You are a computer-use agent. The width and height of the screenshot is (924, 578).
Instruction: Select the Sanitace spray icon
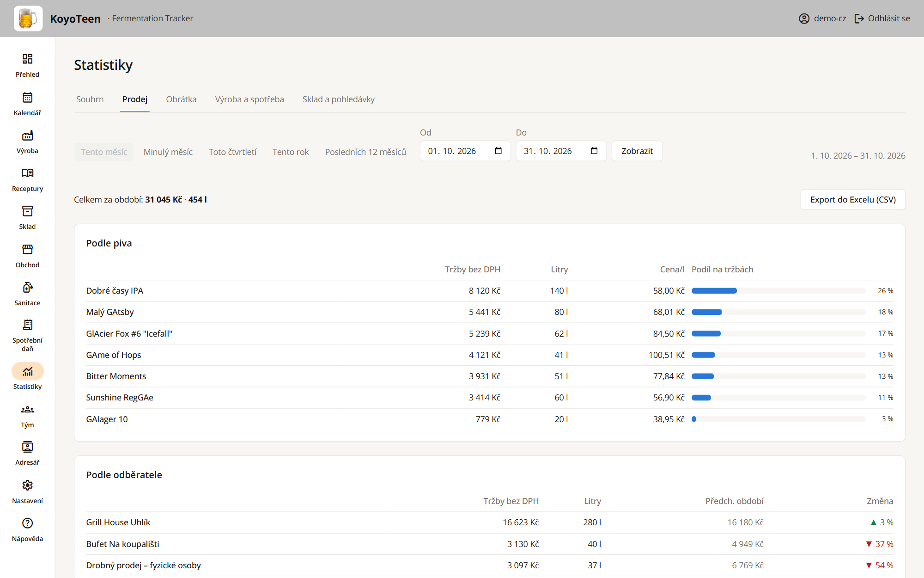(x=27, y=287)
